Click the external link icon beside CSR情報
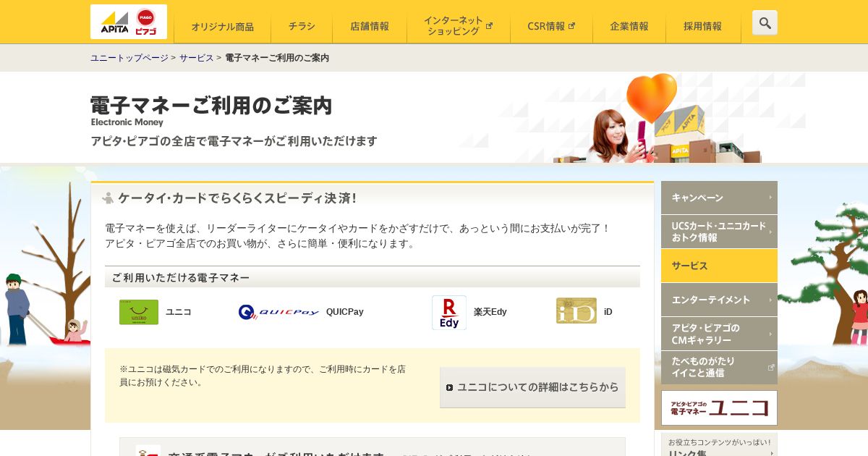The image size is (868, 456). pos(572,25)
